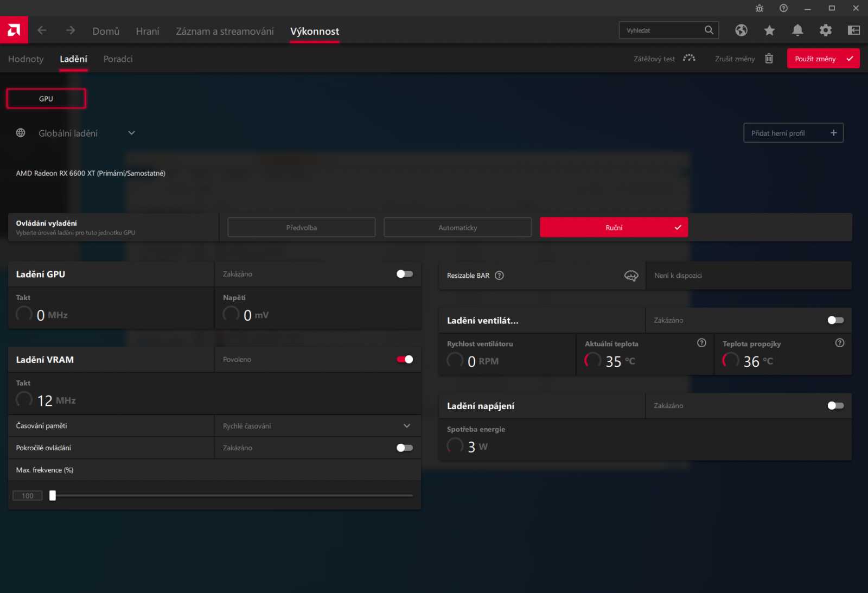The image size is (868, 593).
Task: Expand the Globální ladění dropdown
Action: pos(131,133)
